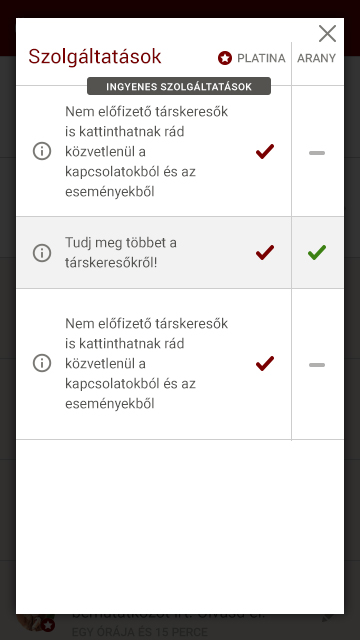Image resolution: width=360 pixels, height=640 pixels.
Task: Click grey Arany dash in last row
Action: pos(317,365)
